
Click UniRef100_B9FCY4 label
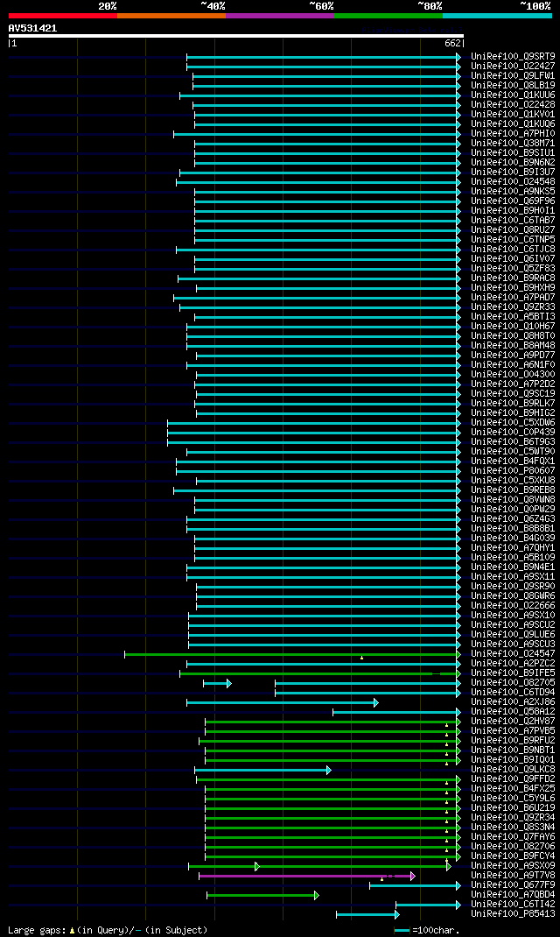(513, 856)
